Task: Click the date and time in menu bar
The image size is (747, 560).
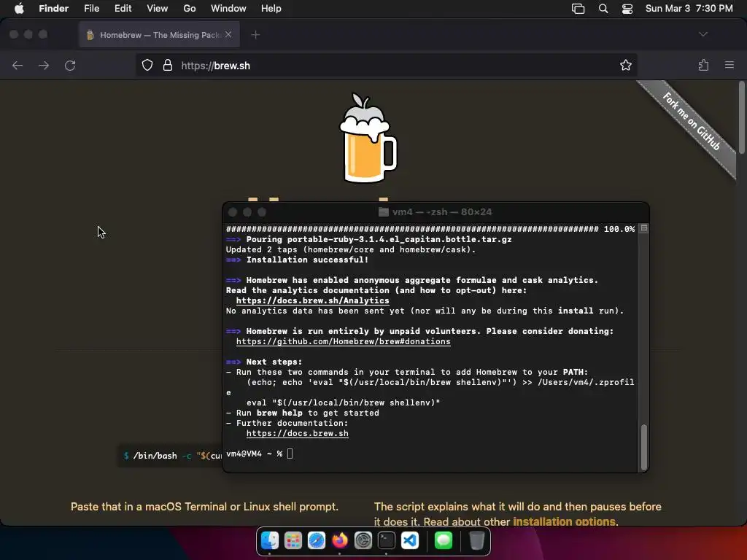Action: click(x=689, y=9)
